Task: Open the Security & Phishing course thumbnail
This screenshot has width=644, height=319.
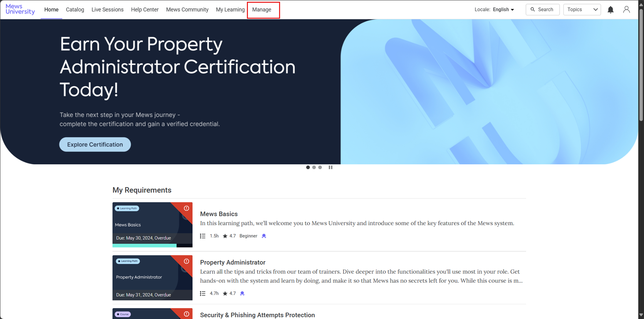Action: click(152, 314)
